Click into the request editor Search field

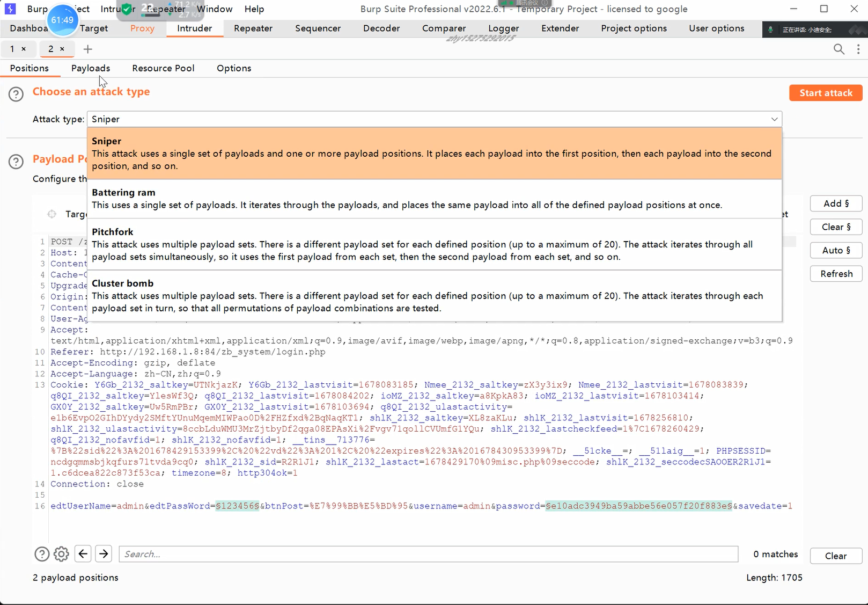coord(429,554)
